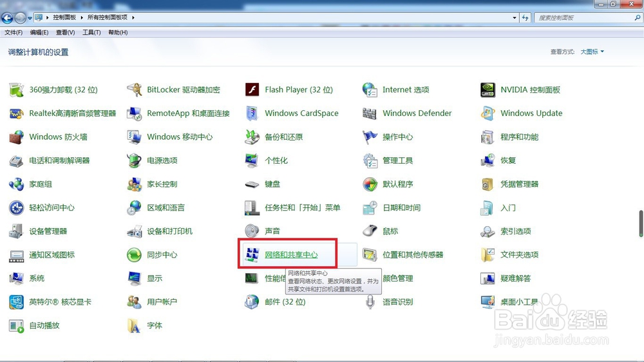Click the 设备和打印机 link
The width and height of the screenshot is (644, 362).
coord(169,231)
